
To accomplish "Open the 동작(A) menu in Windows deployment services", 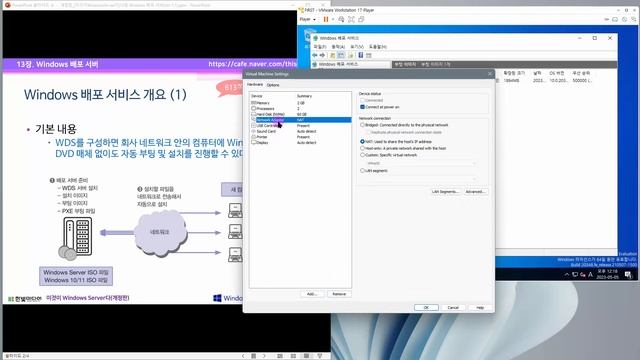I will tap(338, 47).
